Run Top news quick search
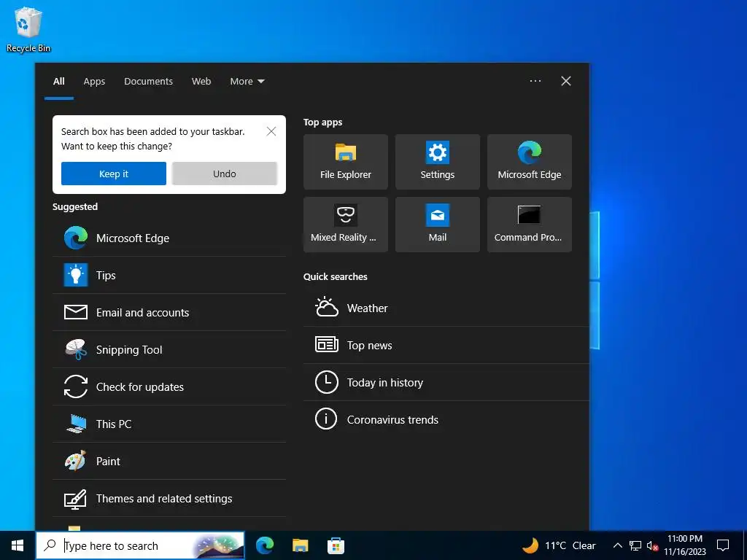 [446, 345]
